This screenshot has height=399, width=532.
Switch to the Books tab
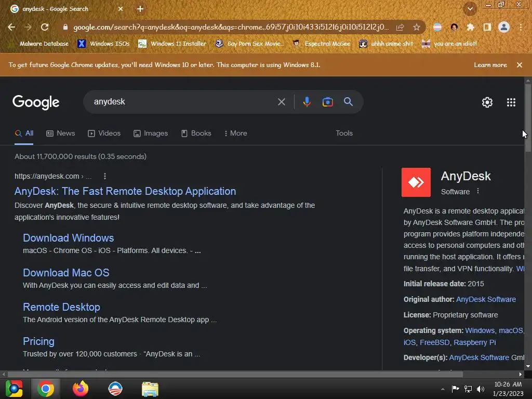click(196, 134)
